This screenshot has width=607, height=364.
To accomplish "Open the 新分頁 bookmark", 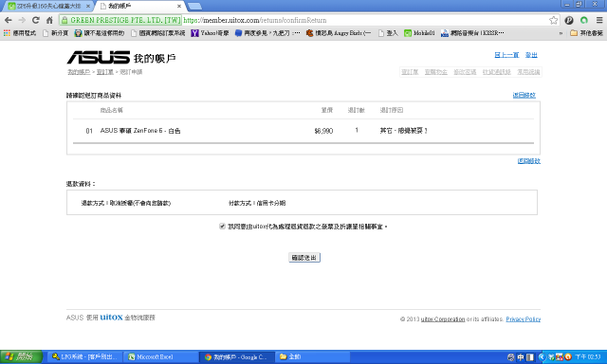I will click(55, 33).
